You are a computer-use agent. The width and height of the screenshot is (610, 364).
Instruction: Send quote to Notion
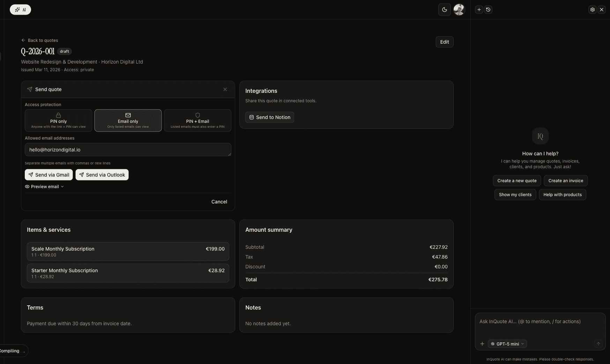270,117
